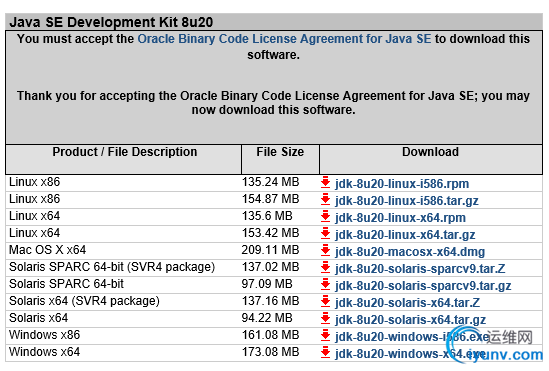This screenshot has width=549, height=371.
Task: Click the 135.6 MB file size
Action: click(x=267, y=216)
